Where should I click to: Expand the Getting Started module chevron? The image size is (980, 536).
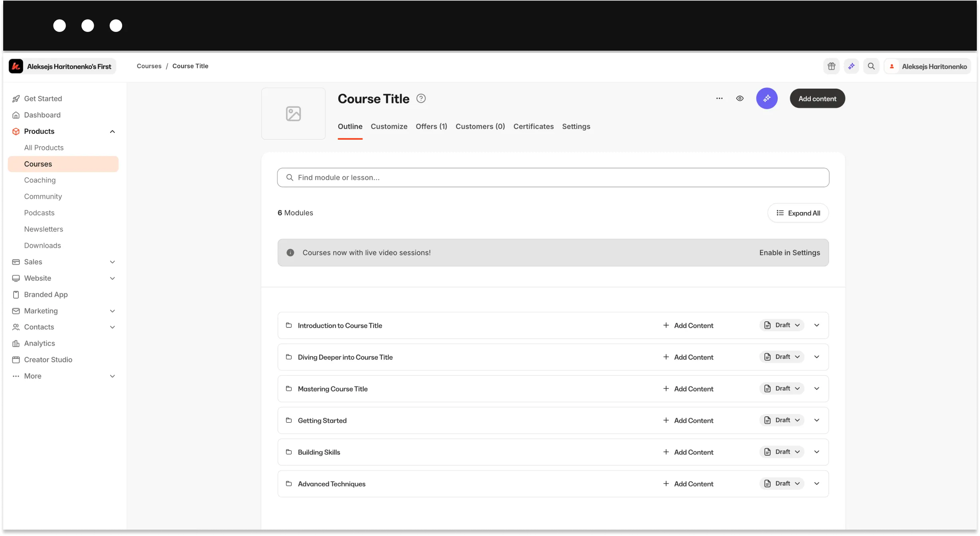[x=816, y=420]
